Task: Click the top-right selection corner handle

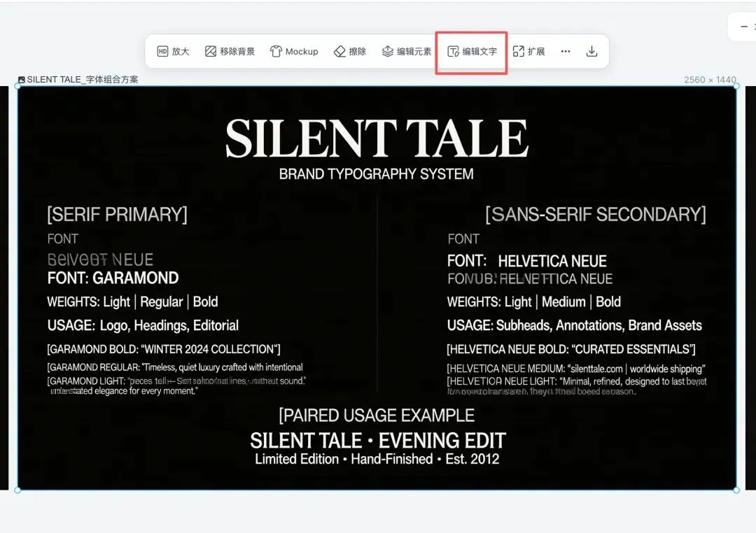Action: coord(736,86)
